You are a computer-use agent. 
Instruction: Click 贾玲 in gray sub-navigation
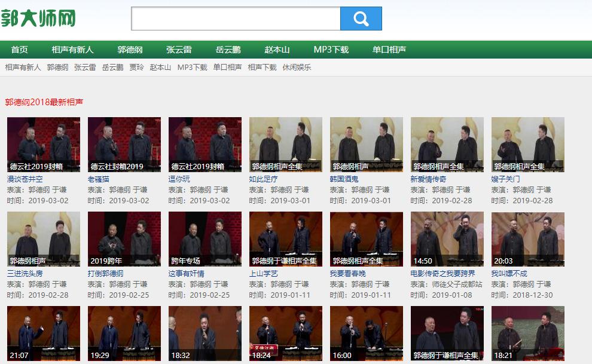(137, 68)
